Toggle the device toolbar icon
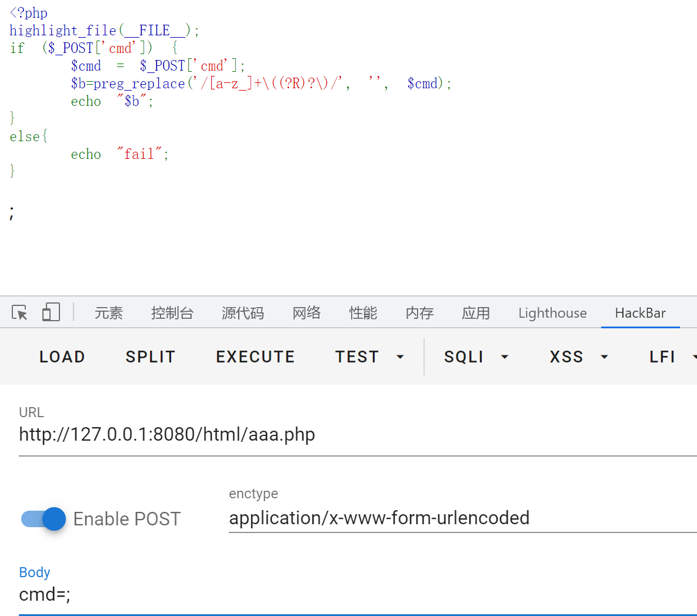 click(x=51, y=312)
